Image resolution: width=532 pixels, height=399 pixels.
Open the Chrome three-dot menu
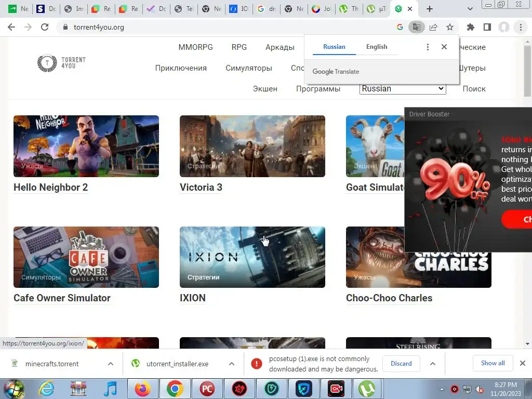(521, 27)
